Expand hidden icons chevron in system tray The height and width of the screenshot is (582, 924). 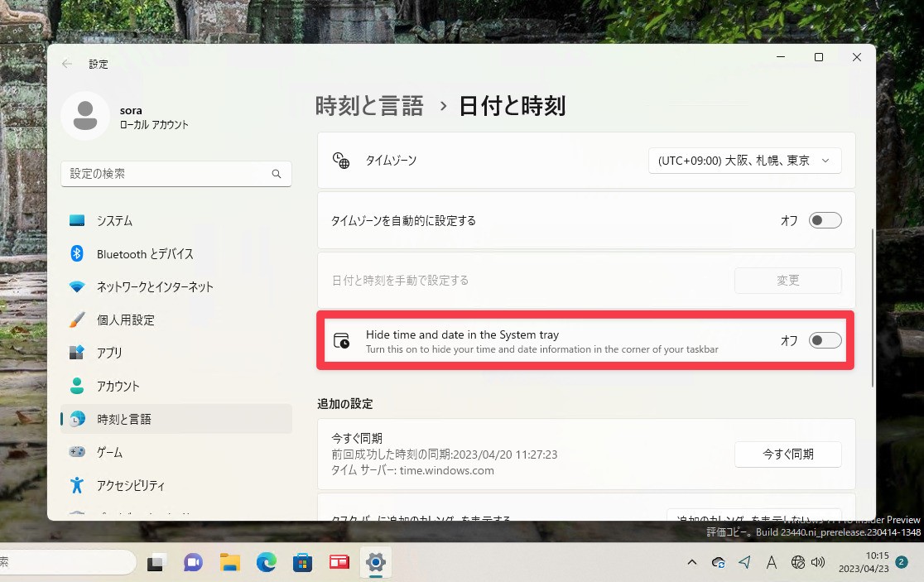click(691, 562)
